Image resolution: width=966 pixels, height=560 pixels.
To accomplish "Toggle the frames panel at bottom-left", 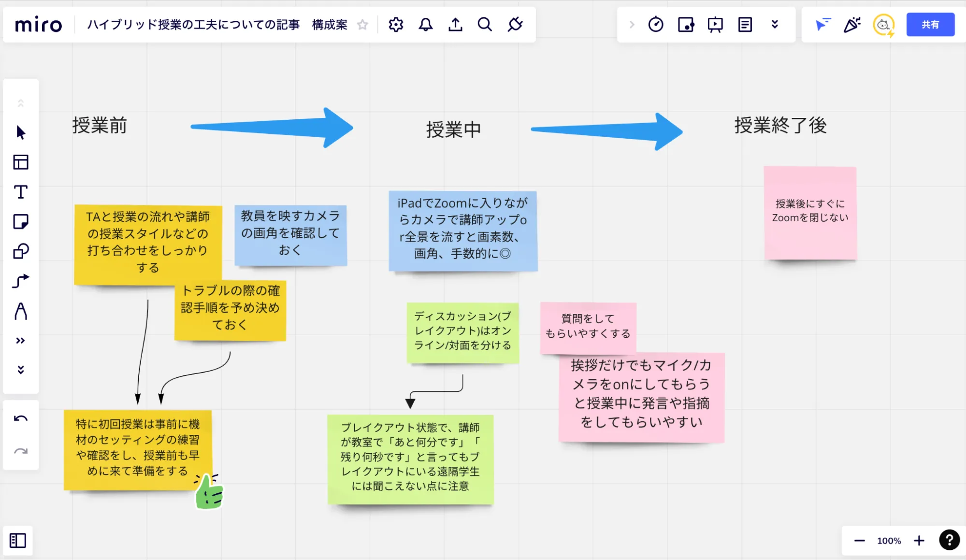I will click(18, 540).
